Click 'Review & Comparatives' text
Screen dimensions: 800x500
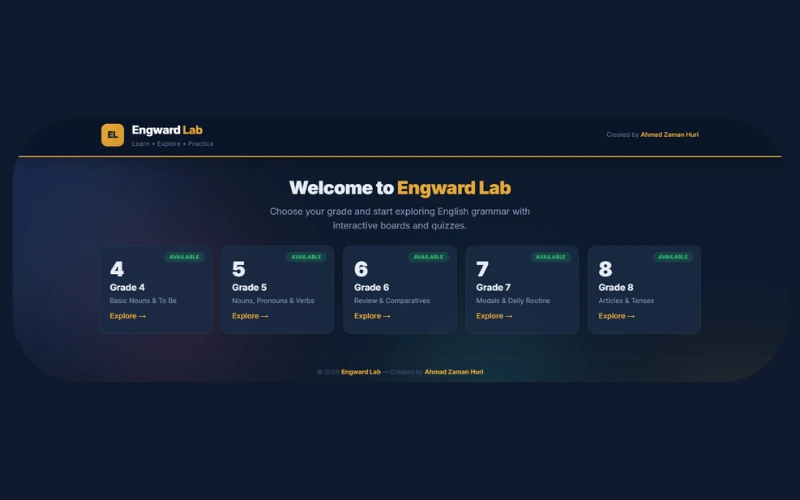pos(392,301)
